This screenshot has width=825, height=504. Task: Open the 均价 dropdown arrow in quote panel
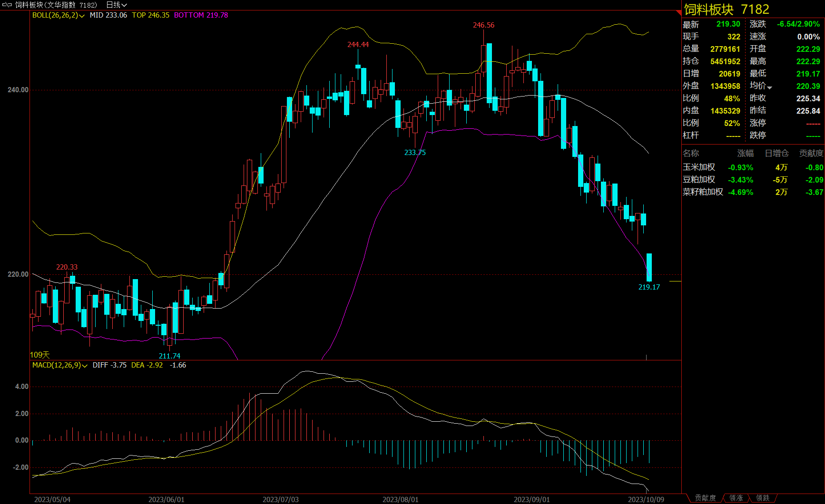769,87
